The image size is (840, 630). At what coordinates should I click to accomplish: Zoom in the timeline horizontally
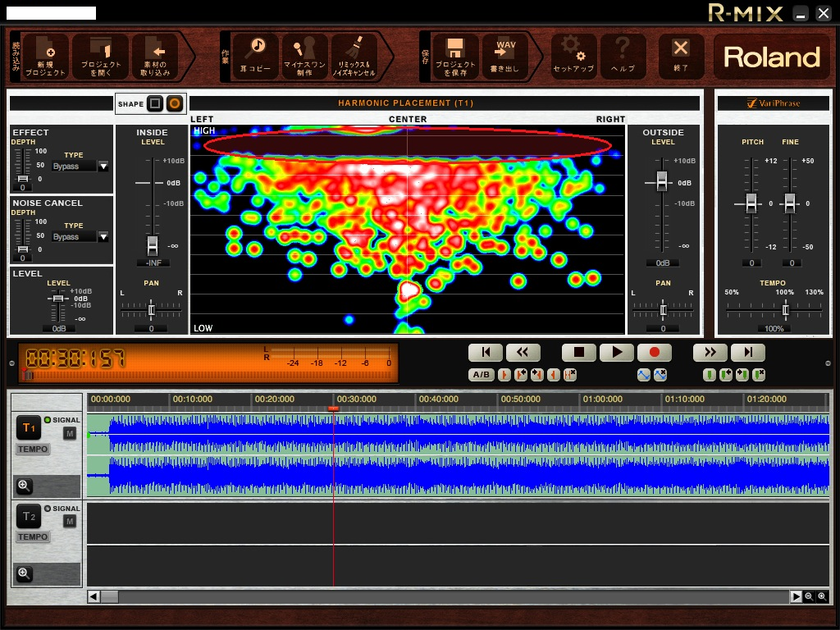click(x=822, y=596)
